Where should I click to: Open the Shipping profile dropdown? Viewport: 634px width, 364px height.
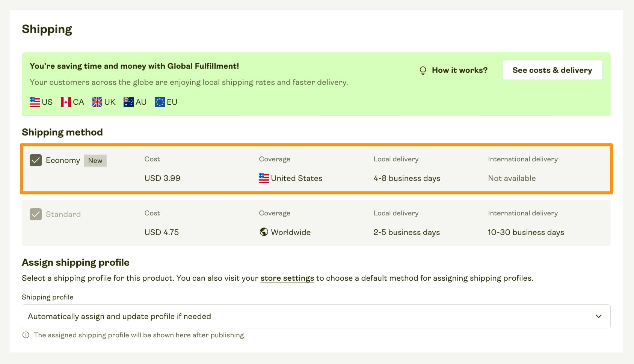pos(316,316)
